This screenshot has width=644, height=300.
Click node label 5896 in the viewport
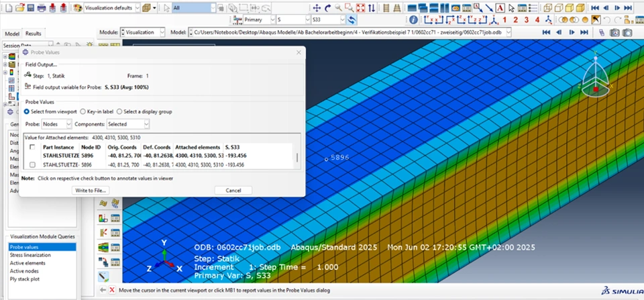[x=339, y=158]
